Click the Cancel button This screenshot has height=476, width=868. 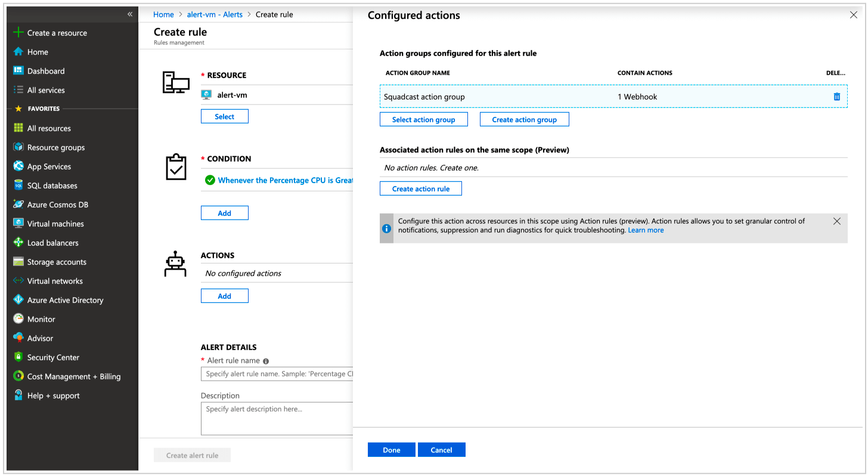(442, 450)
